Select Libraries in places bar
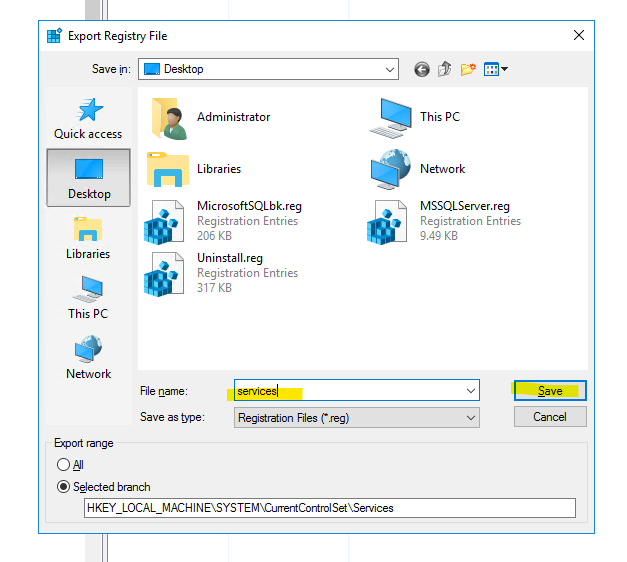This screenshot has width=627, height=562. click(88, 238)
